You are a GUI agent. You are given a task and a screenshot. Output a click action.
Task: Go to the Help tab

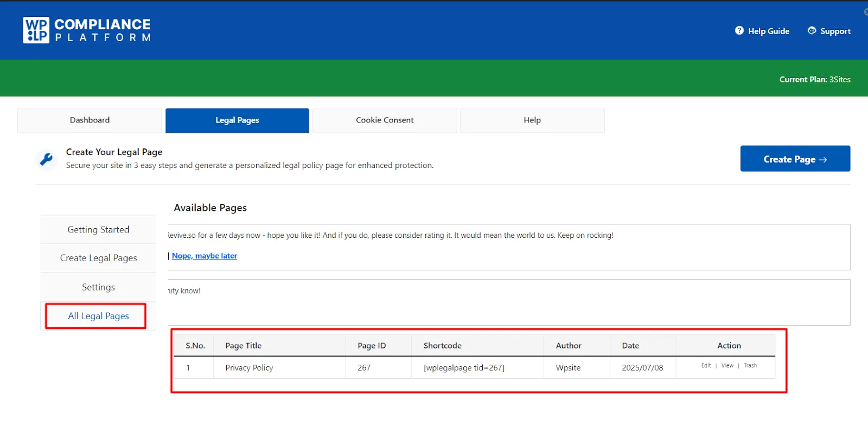click(532, 120)
